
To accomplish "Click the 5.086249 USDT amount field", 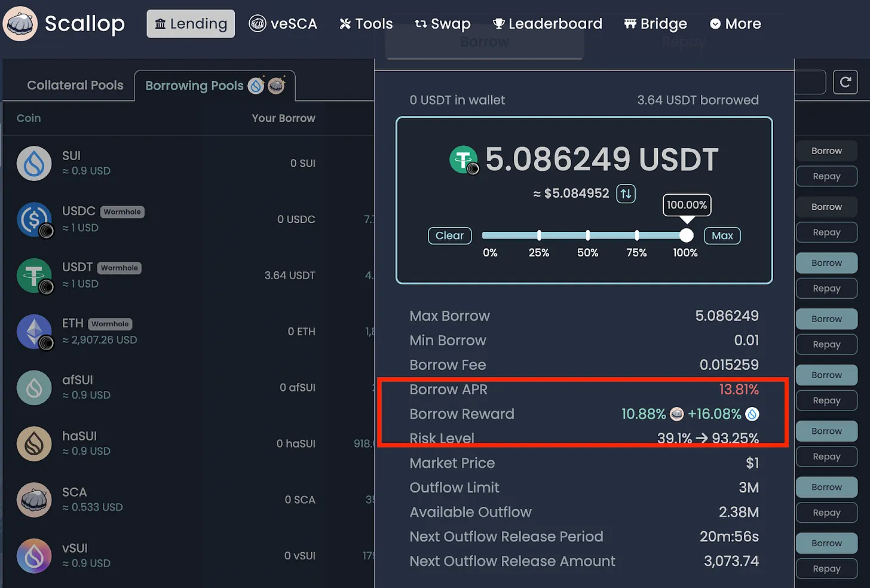I will tap(602, 160).
